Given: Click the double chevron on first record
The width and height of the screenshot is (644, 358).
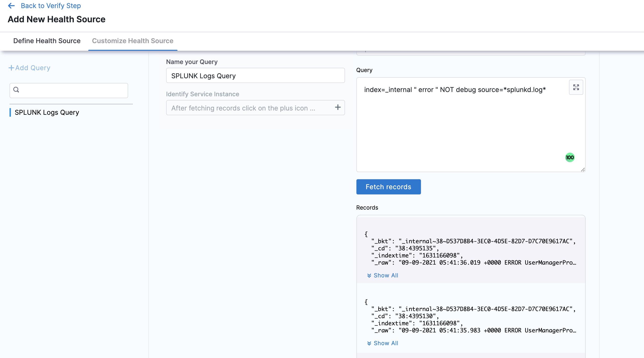Looking at the screenshot, I should point(369,275).
